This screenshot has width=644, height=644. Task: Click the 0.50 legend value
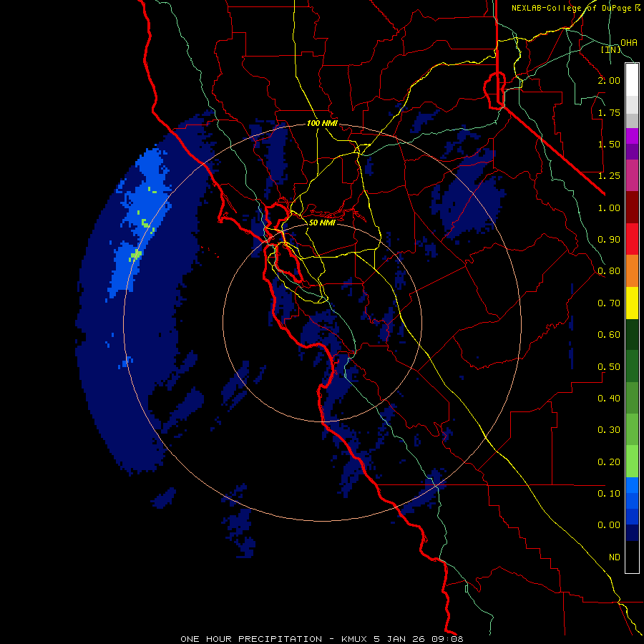(609, 367)
